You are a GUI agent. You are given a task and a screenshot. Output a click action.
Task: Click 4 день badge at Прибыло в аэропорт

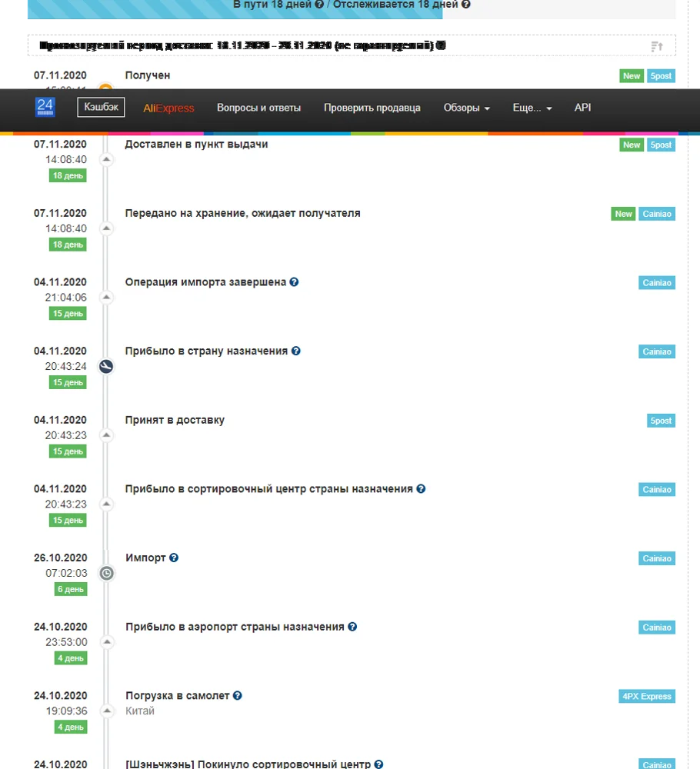click(x=71, y=658)
